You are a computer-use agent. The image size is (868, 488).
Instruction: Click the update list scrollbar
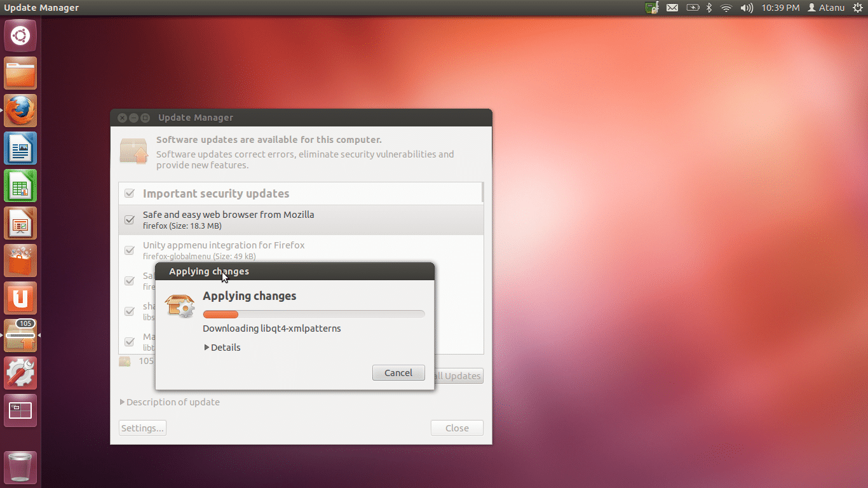tap(483, 192)
